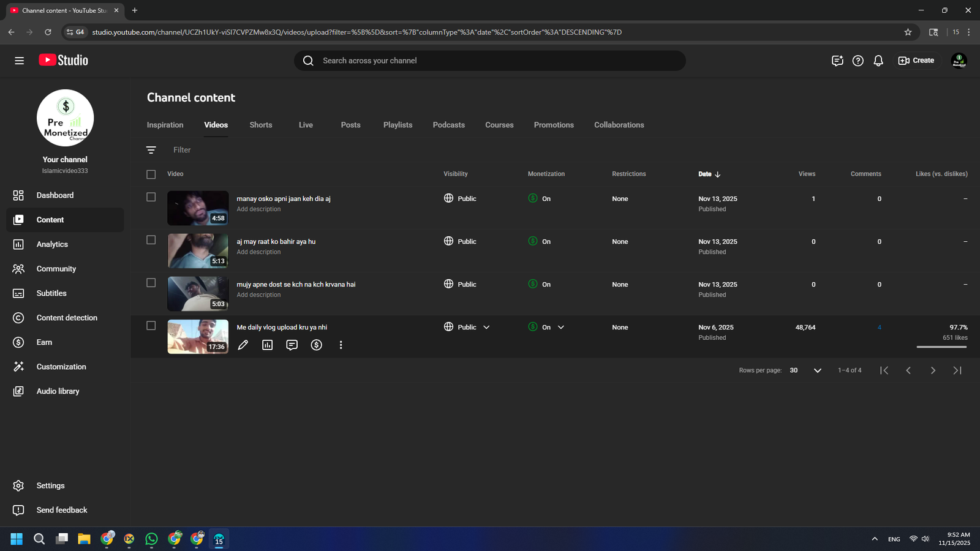Open the filter list icon
The width and height of the screenshot is (980, 551).
(x=151, y=150)
